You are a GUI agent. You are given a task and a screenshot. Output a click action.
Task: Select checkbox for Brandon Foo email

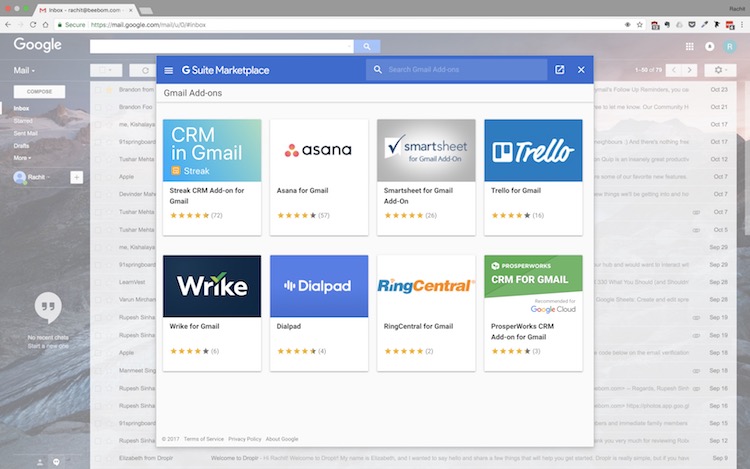pyautogui.click(x=98, y=107)
